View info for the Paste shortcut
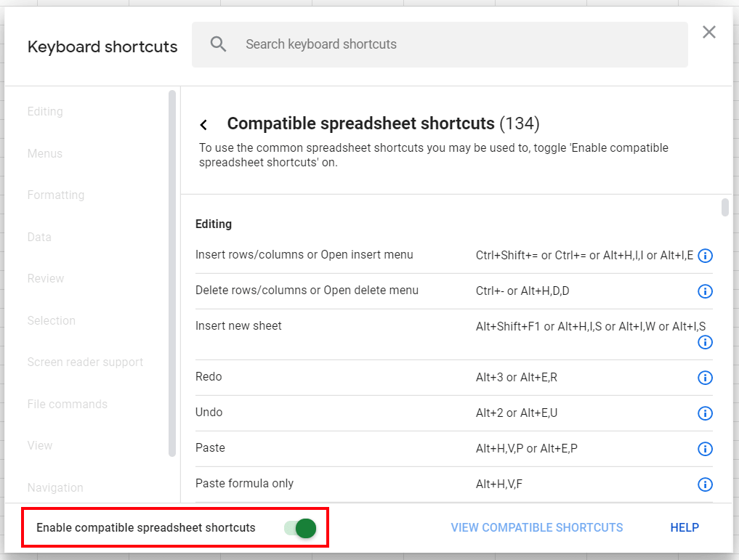Viewport: 739px width, 560px height. 704,449
